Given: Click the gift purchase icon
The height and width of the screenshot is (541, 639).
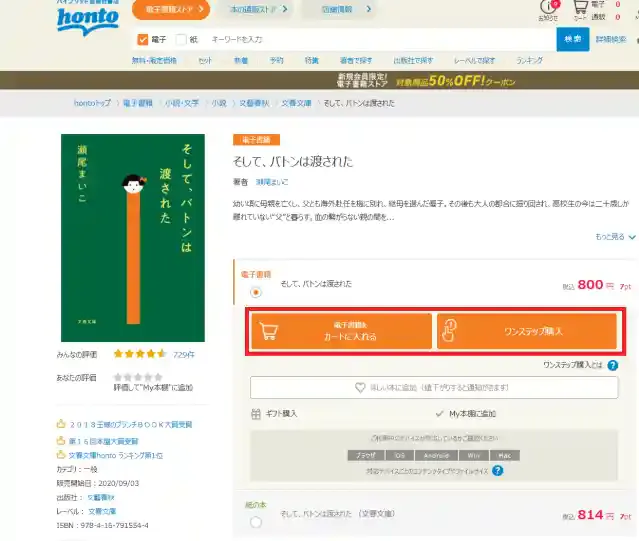Looking at the screenshot, I should click(256, 414).
